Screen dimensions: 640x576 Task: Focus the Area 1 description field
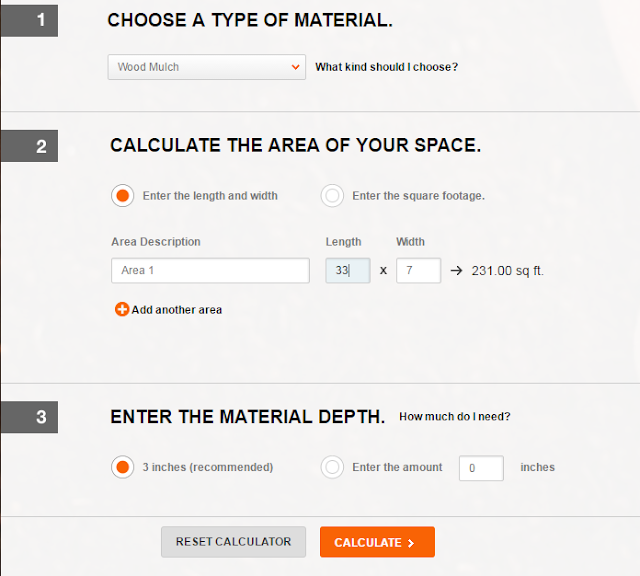pos(210,270)
